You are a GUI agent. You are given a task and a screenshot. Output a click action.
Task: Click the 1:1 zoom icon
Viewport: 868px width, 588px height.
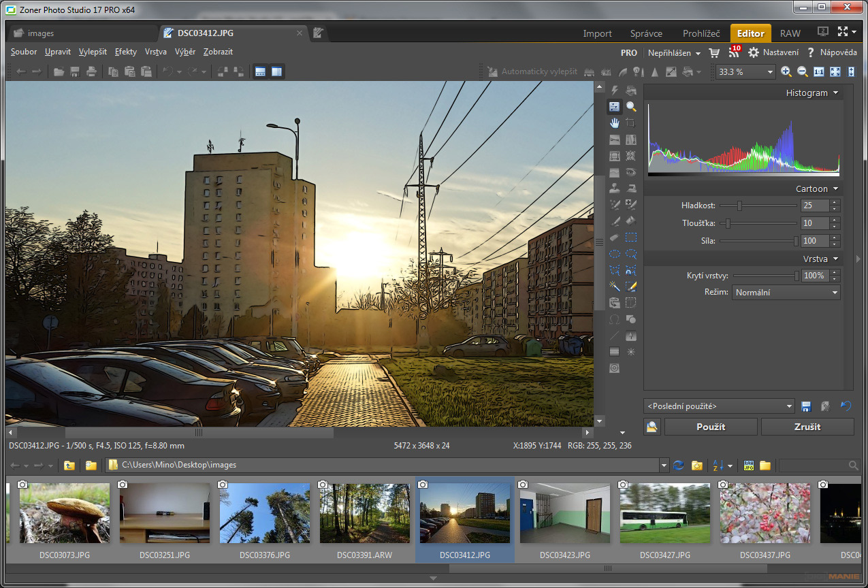(x=818, y=71)
